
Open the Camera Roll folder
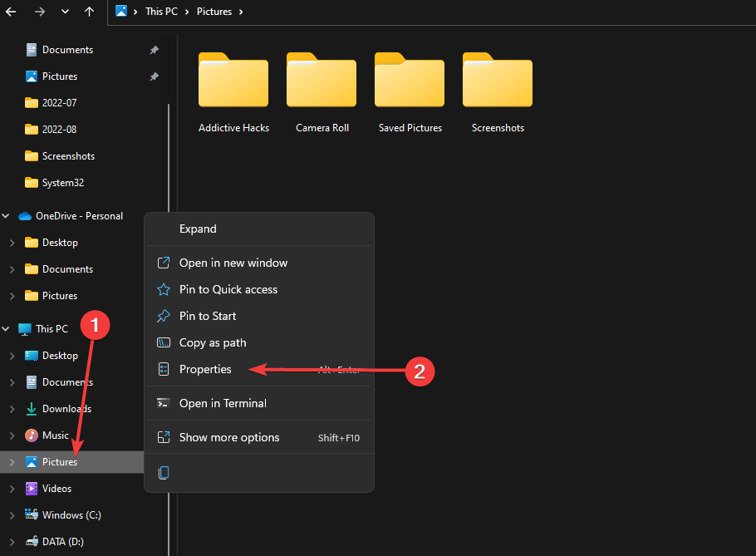(x=322, y=81)
